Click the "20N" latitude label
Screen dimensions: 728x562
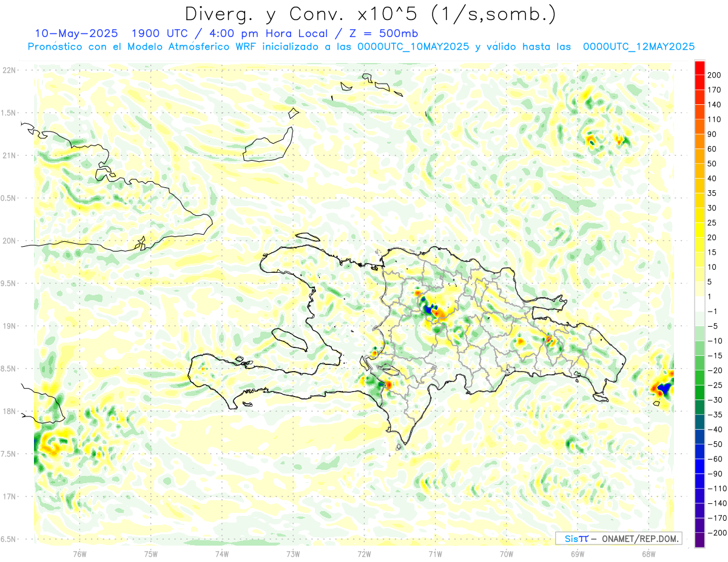pos(9,241)
